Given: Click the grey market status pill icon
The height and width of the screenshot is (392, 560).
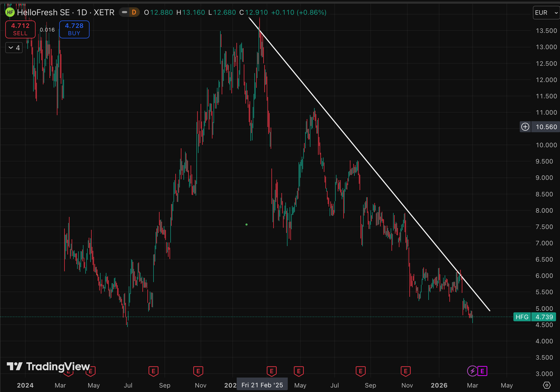Looking at the screenshot, I should pos(124,13).
